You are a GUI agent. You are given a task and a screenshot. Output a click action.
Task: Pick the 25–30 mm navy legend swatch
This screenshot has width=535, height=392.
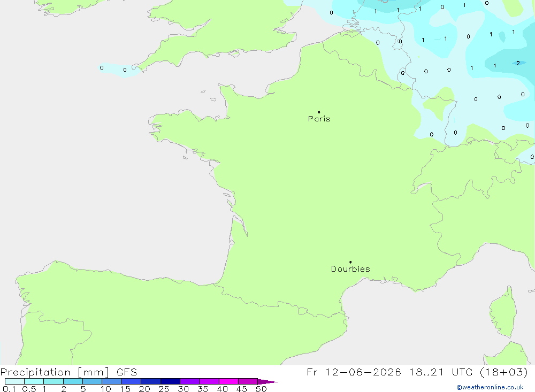point(170,381)
